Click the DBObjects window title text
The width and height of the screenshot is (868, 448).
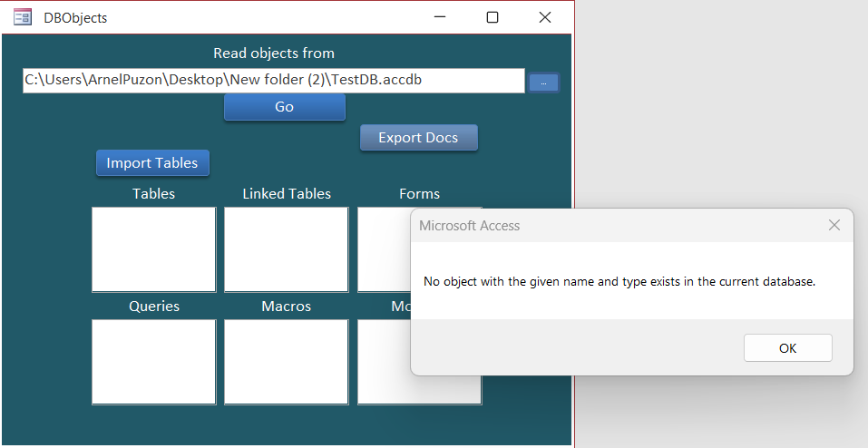75,17
